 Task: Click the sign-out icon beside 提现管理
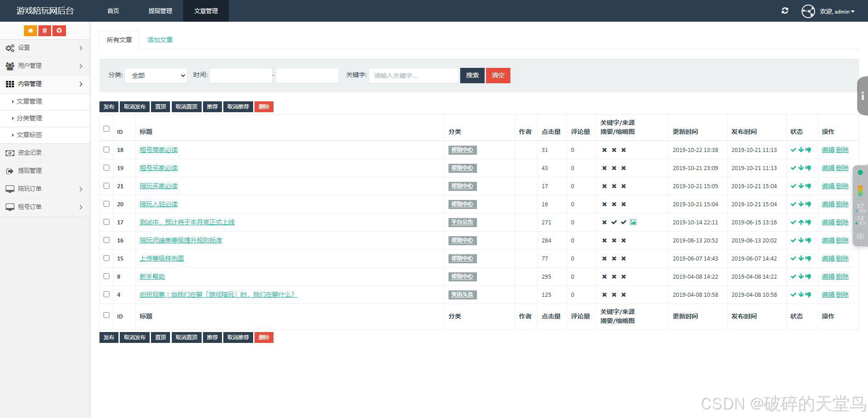pos(10,171)
